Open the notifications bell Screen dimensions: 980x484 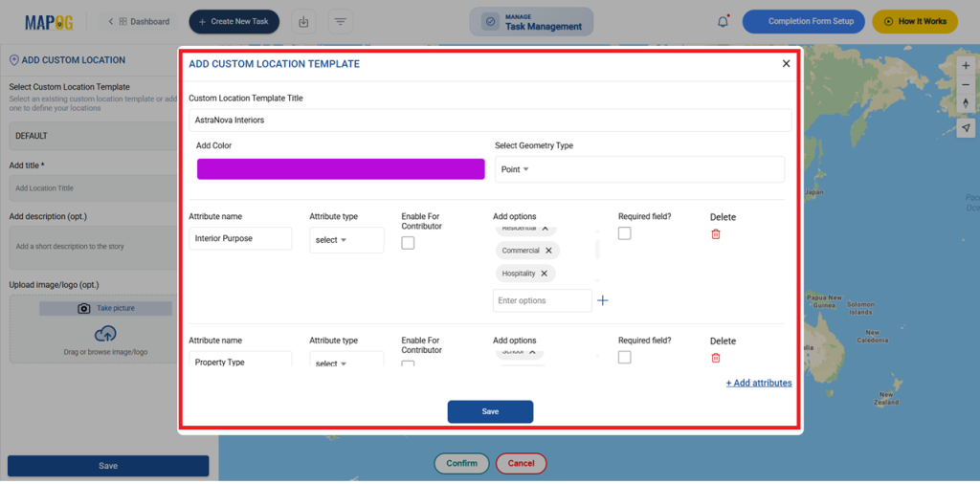(x=724, y=22)
